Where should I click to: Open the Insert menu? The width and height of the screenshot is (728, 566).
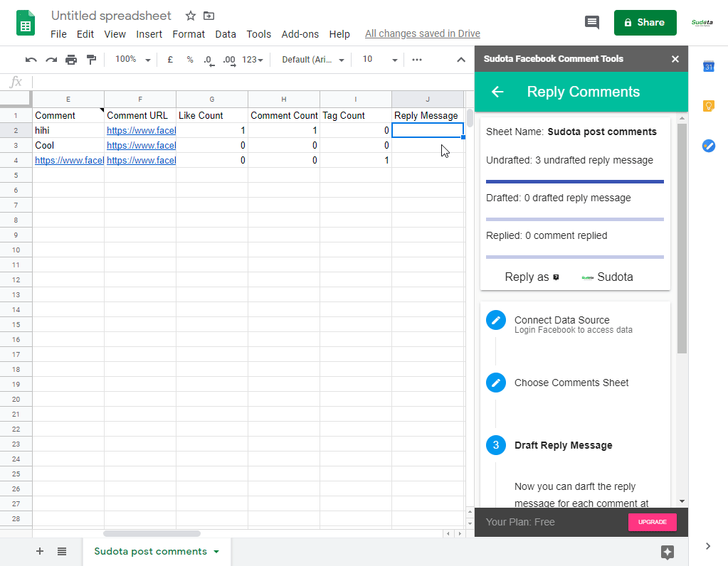[149, 34]
